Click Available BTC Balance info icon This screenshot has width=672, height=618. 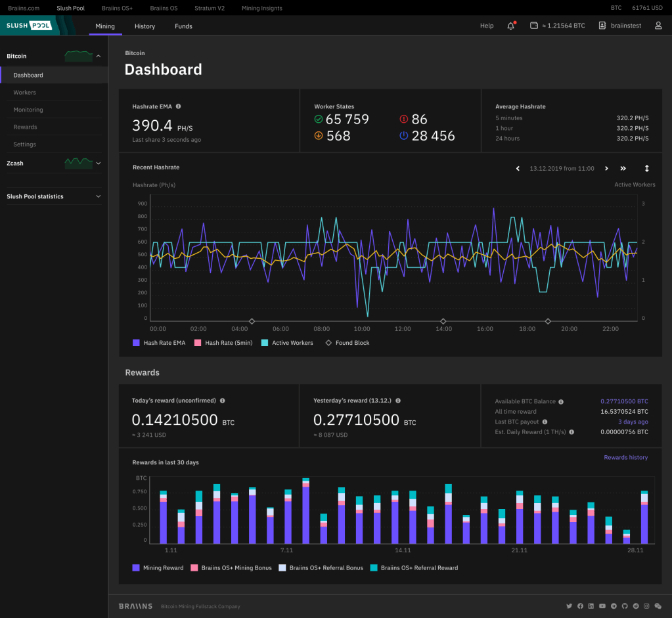[561, 401]
